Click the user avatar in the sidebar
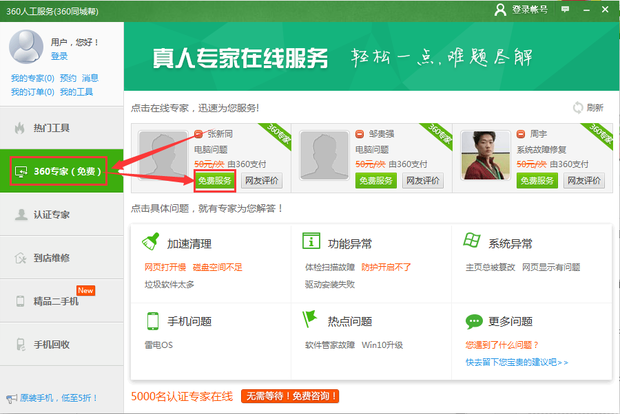 (27, 46)
